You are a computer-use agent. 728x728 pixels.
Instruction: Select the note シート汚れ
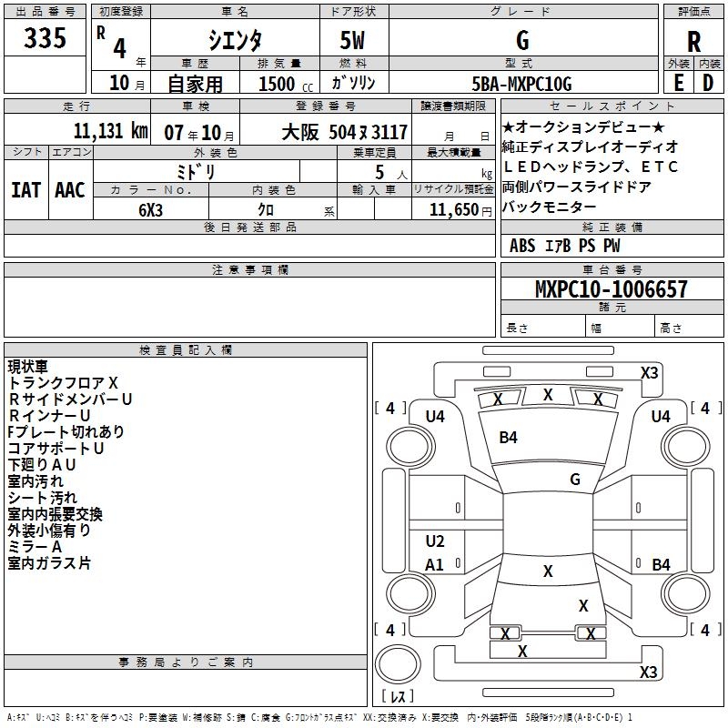click(42, 498)
